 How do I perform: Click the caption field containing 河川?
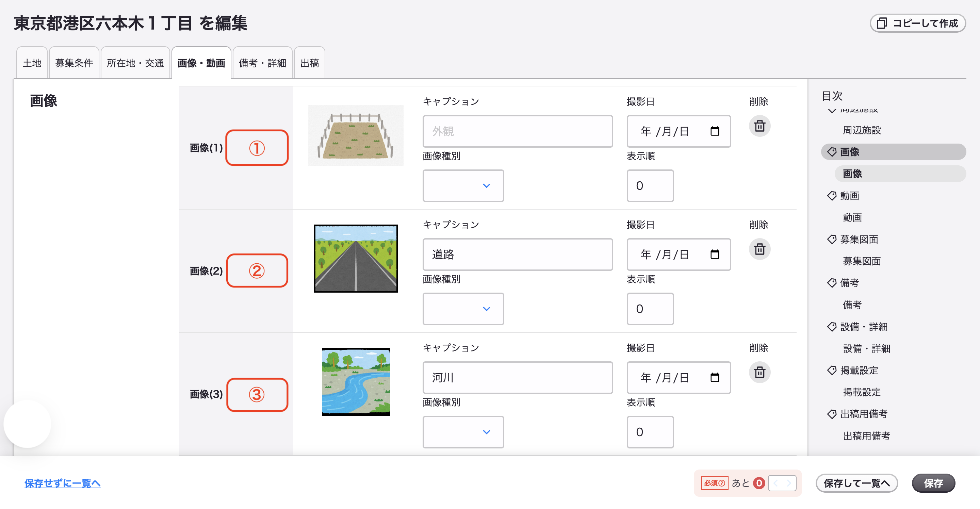(x=517, y=377)
